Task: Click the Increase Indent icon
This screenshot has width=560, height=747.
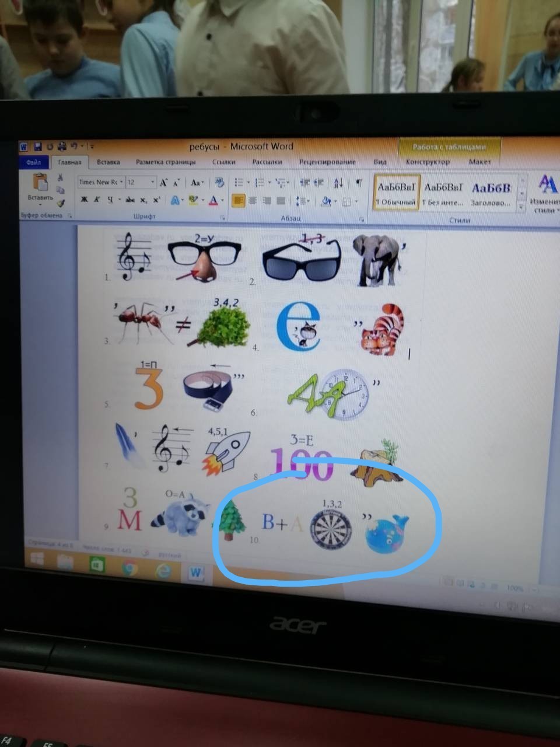Action: pyautogui.click(x=318, y=183)
